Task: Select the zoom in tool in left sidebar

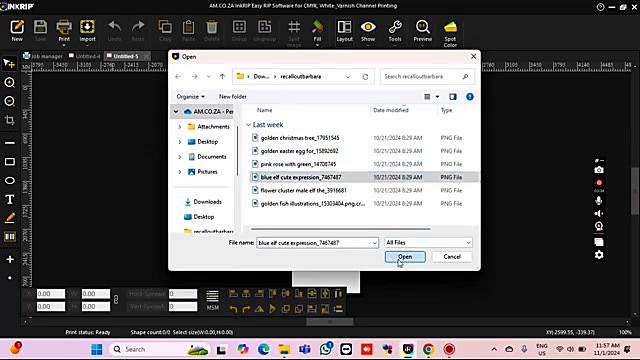Action: tap(9, 82)
